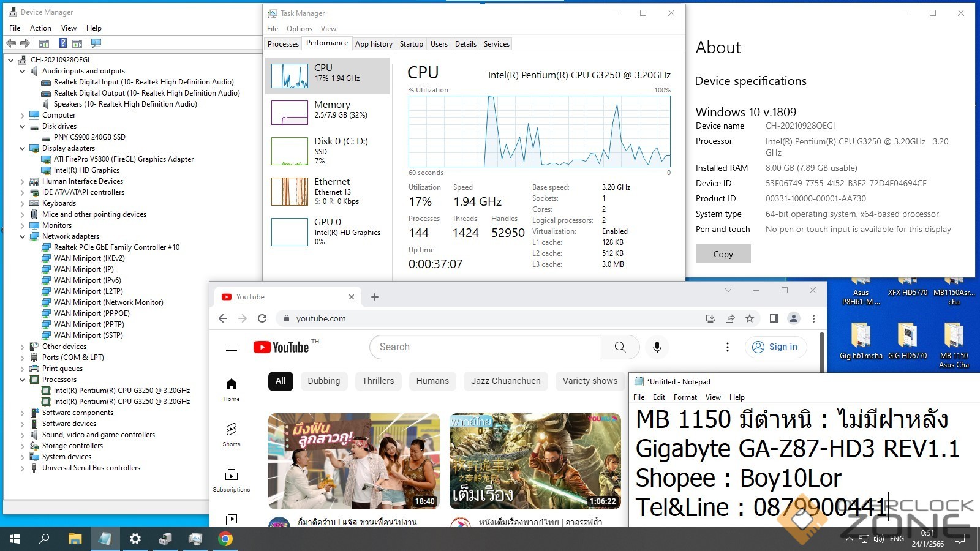Open Shorts in the YouTube sidebar
This screenshot has width=980, height=551.
click(x=232, y=433)
